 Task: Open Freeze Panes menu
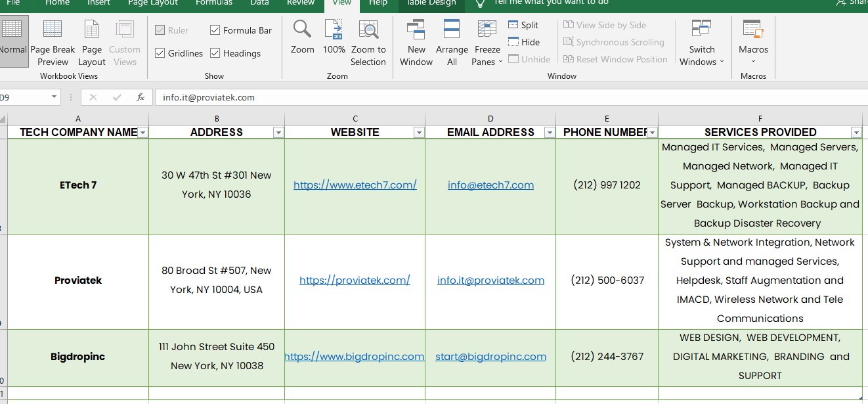coord(487,43)
